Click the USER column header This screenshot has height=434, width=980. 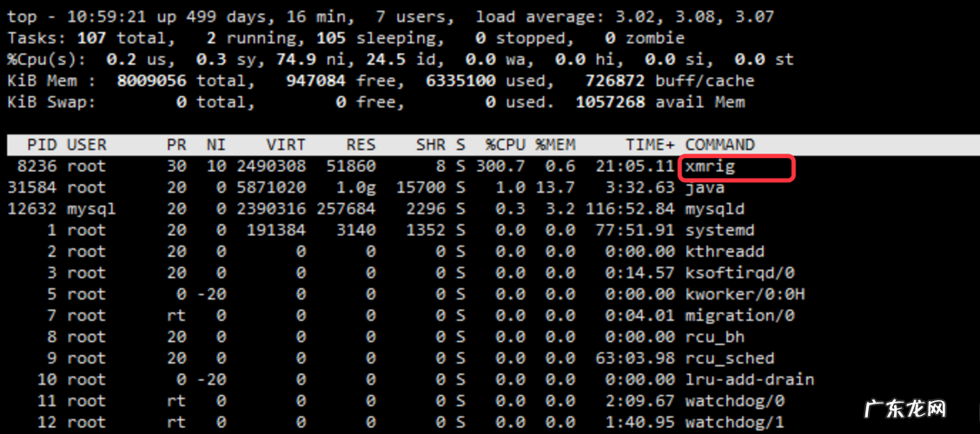coord(86,144)
